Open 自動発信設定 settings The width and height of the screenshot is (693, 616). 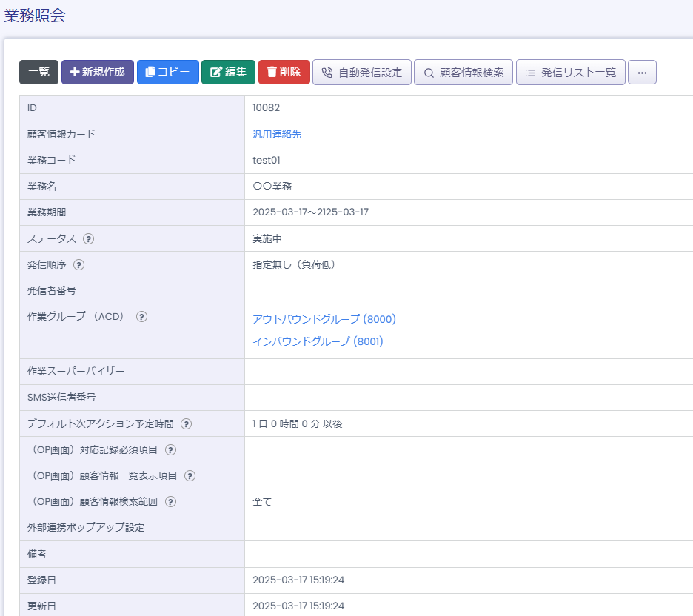pos(362,73)
